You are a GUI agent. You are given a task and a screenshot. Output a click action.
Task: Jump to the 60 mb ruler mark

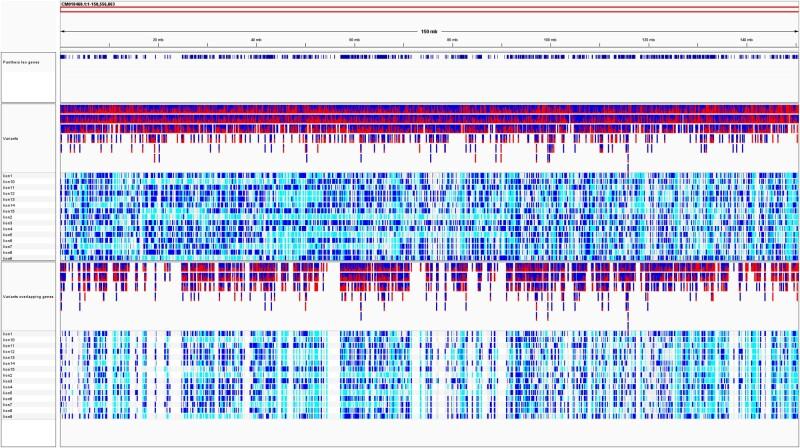[354, 39]
